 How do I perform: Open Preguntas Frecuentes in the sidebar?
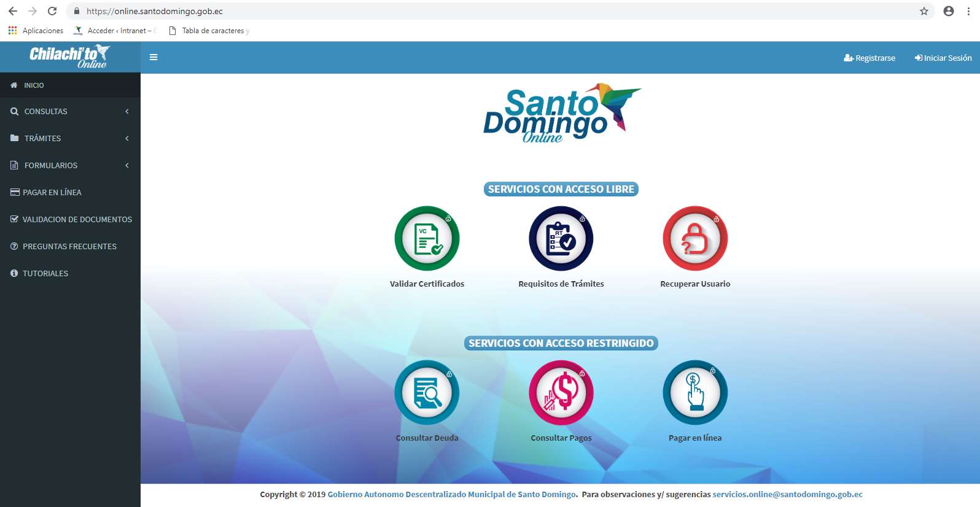(x=69, y=247)
